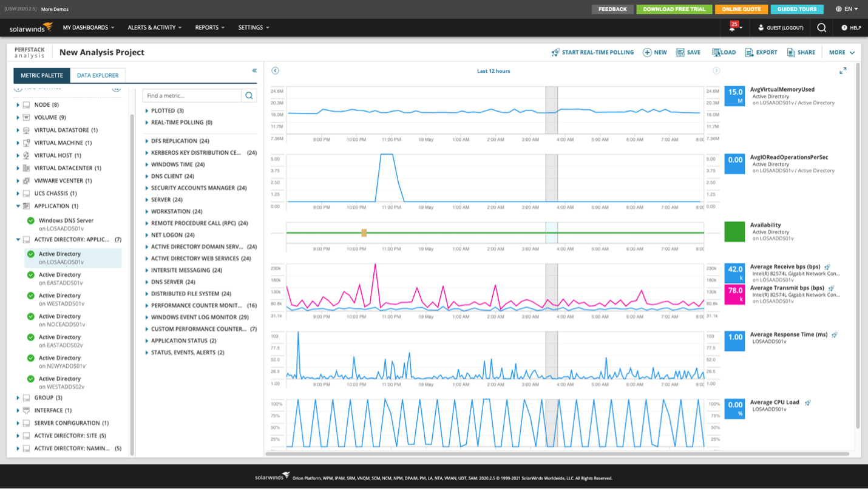Image resolution: width=868 pixels, height=491 pixels.
Task: Collapse the Application (1) tree node
Action: [18, 206]
